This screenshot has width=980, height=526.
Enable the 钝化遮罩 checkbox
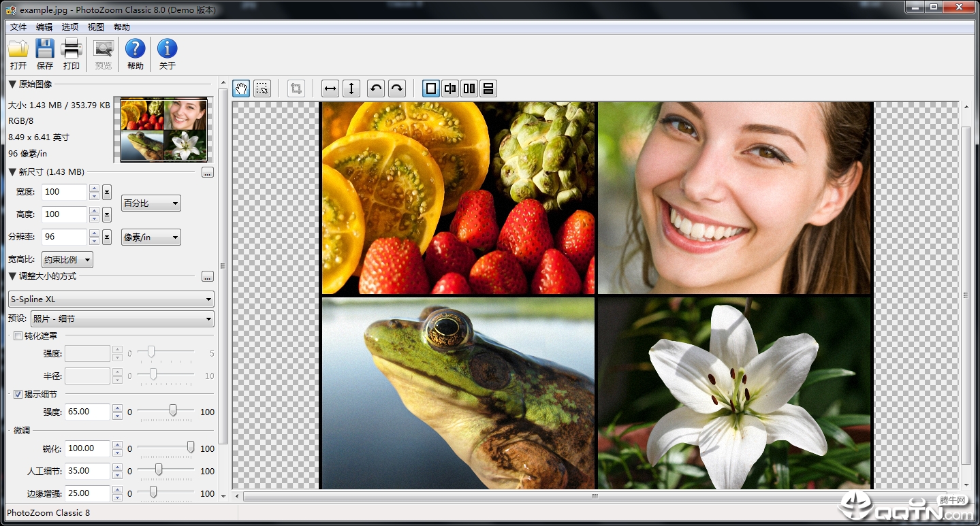18,335
